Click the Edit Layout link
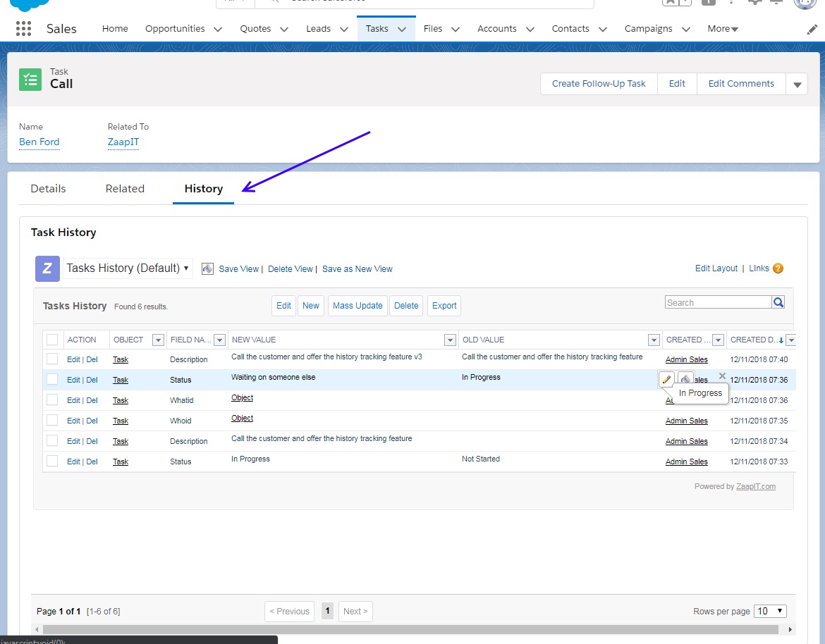The image size is (825, 644). [x=716, y=268]
